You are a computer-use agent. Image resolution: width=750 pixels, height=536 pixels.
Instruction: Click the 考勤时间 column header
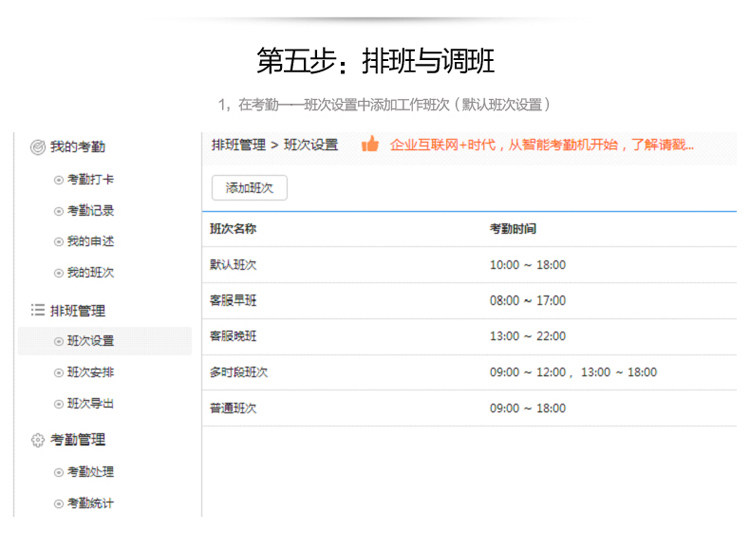513,229
